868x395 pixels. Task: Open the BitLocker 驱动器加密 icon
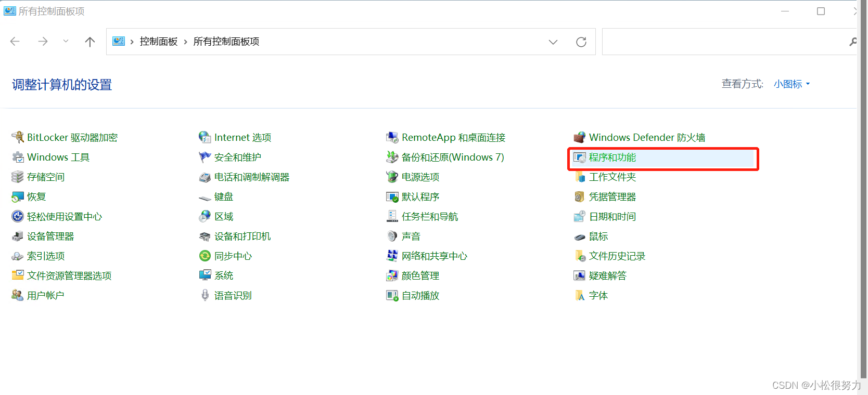[18, 137]
